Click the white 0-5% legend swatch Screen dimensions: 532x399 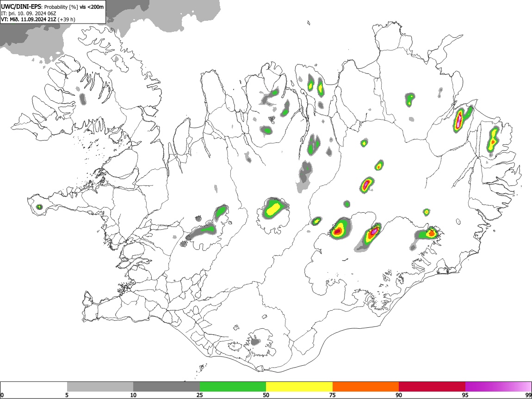click(x=34, y=387)
